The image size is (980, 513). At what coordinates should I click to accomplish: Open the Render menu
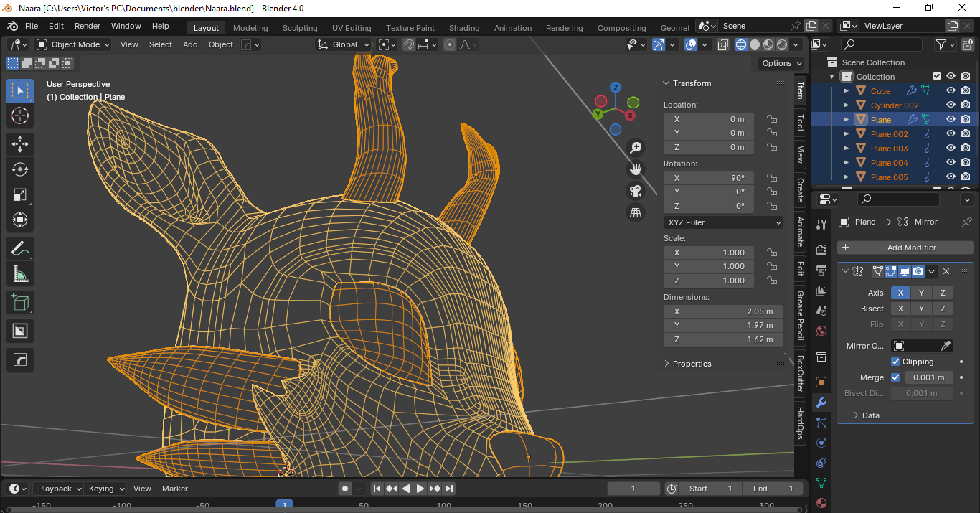click(x=88, y=26)
